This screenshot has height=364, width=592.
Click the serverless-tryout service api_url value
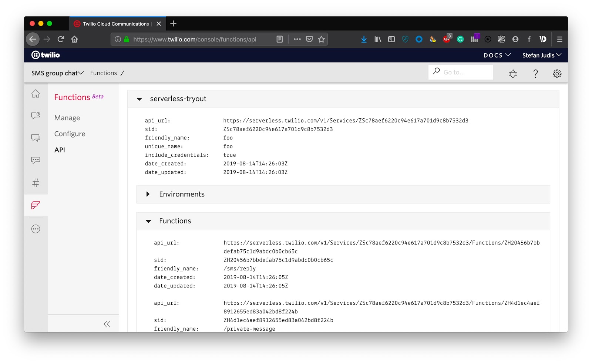pyautogui.click(x=346, y=121)
